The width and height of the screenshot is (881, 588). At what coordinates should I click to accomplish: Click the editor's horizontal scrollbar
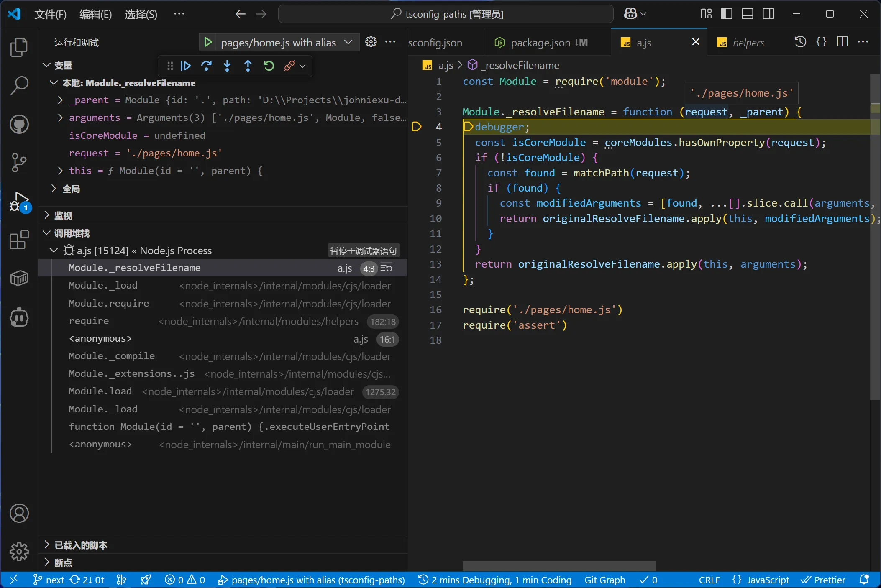click(559, 566)
